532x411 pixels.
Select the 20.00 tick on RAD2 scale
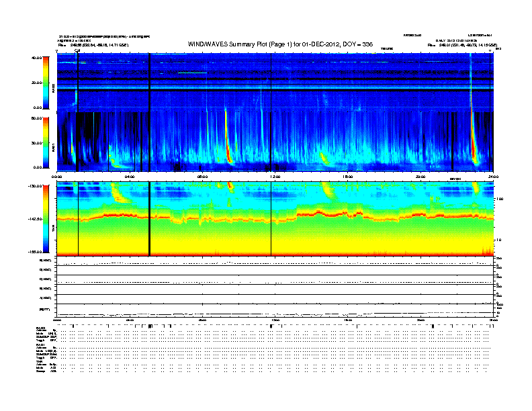click(x=36, y=83)
